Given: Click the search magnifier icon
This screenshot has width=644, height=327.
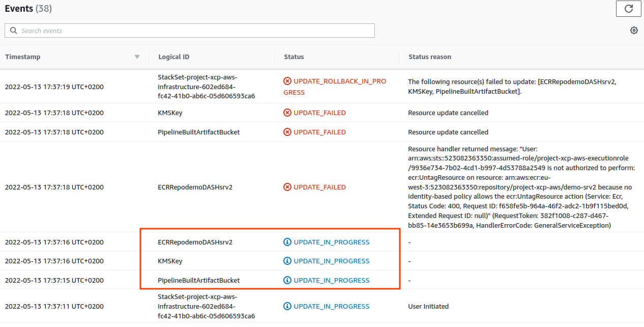Looking at the screenshot, I should [13, 31].
